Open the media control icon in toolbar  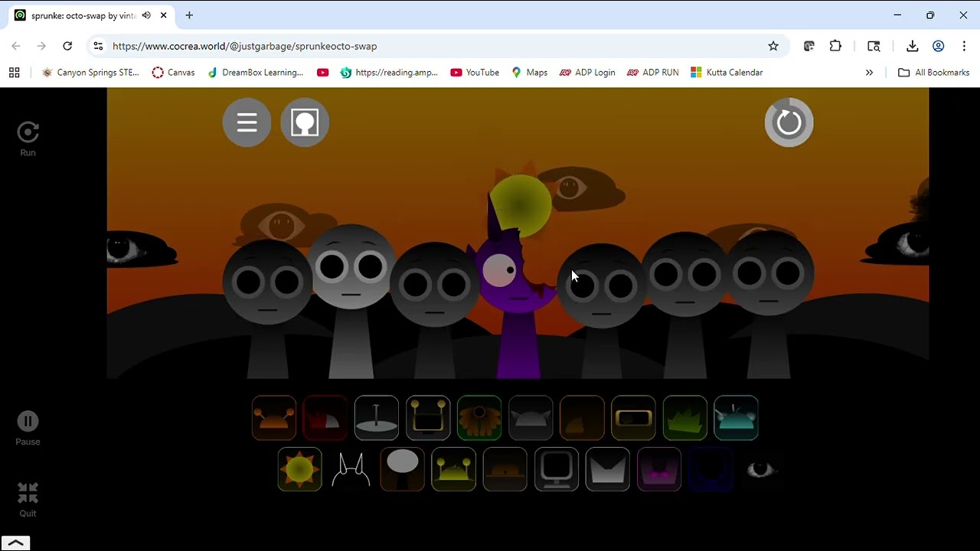coord(809,46)
